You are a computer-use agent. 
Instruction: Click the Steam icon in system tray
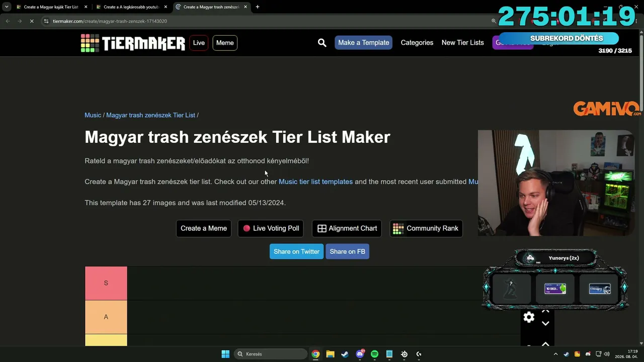coord(567,354)
